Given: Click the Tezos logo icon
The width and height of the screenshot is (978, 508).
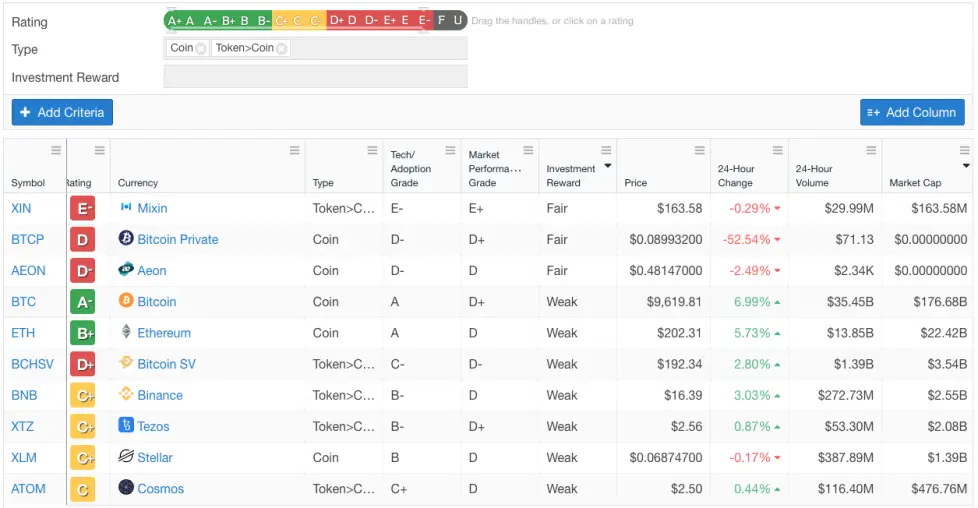Looking at the screenshot, I should [x=126, y=425].
